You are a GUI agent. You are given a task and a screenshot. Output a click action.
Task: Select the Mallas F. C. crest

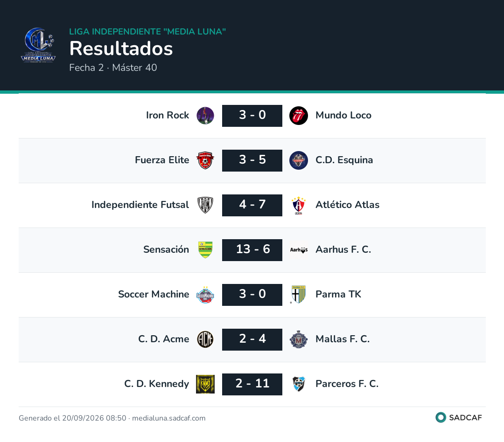[x=299, y=339]
